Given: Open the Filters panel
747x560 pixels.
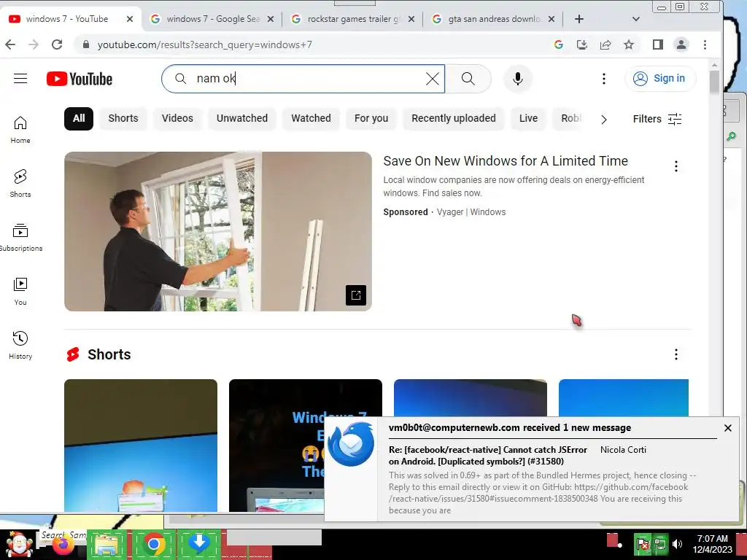Looking at the screenshot, I should (657, 119).
